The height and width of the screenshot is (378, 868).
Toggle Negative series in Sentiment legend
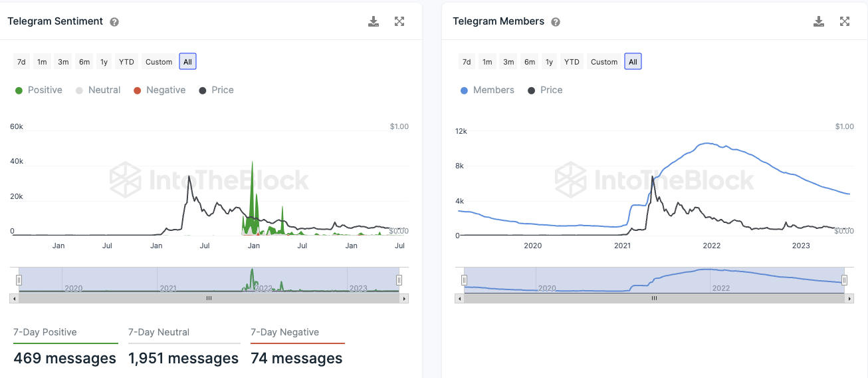pos(160,90)
